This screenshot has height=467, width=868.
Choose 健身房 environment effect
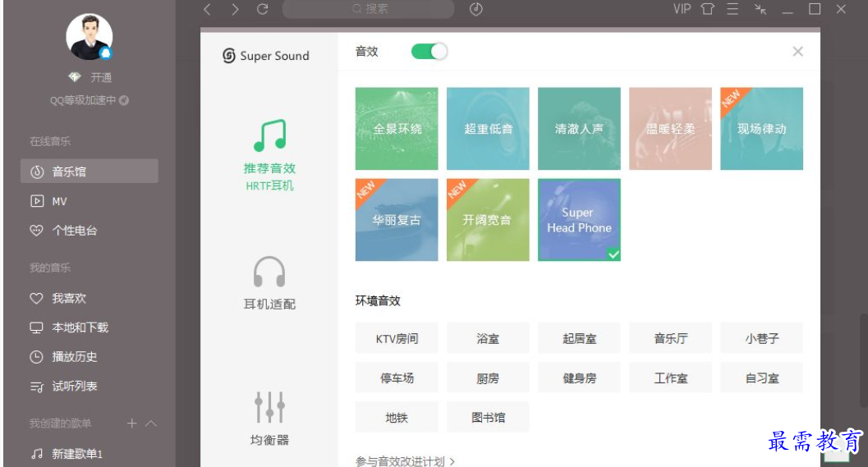click(579, 378)
